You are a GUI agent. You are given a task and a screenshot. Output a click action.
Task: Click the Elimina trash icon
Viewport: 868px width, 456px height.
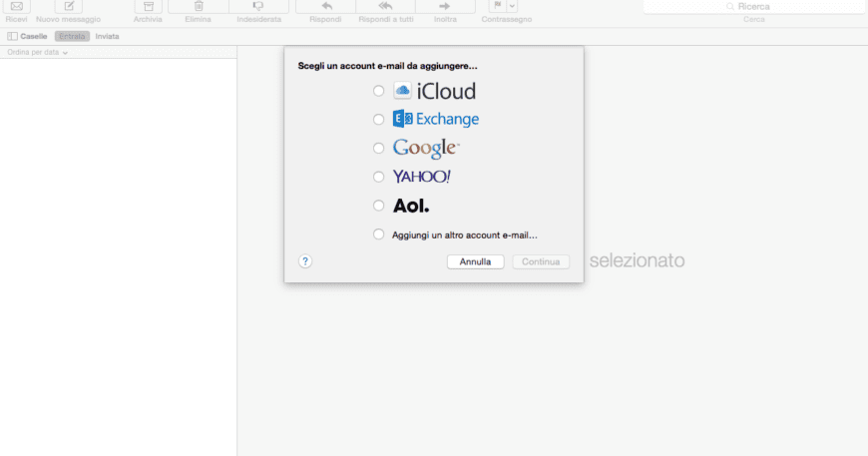(x=199, y=7)
